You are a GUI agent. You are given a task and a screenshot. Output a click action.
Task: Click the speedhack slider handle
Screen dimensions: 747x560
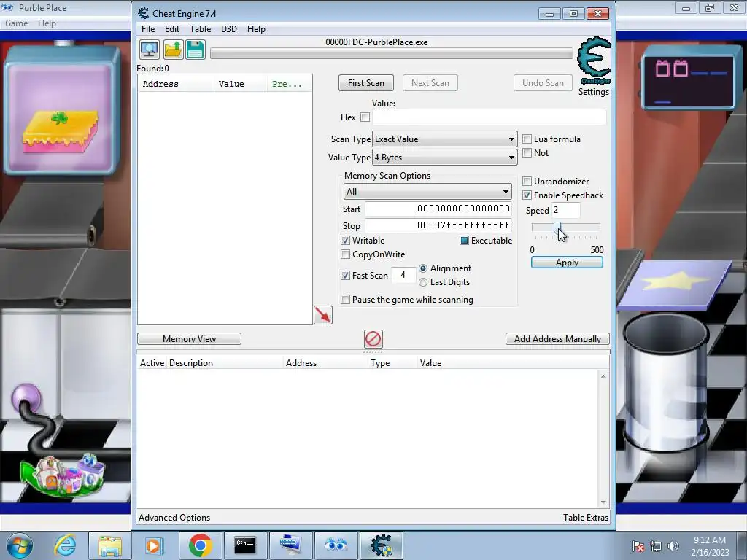[x=557, y=228]
